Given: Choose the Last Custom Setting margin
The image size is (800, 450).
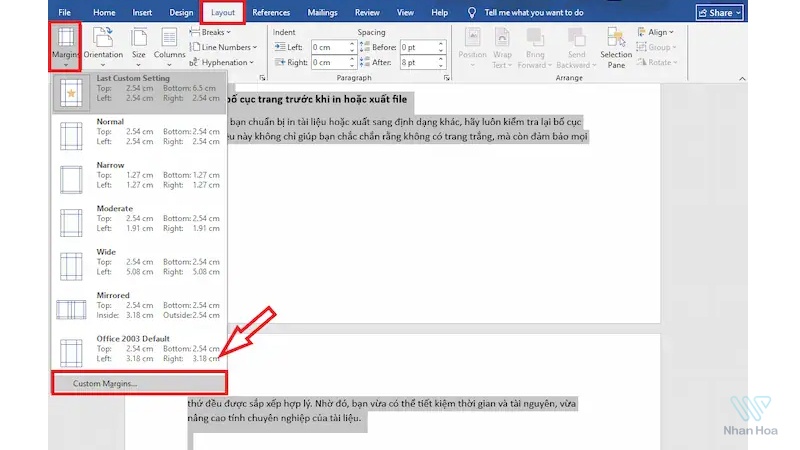Looking at the screenshot, I should point(139,92).
